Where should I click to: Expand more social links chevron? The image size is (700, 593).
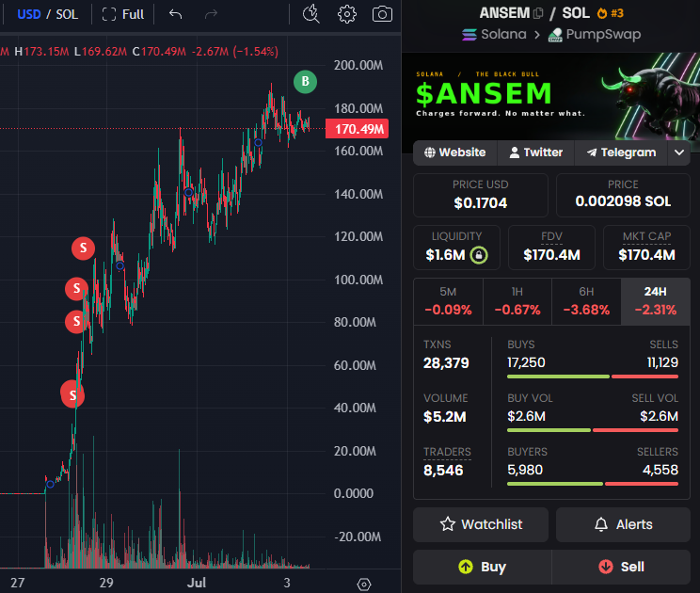679,152
